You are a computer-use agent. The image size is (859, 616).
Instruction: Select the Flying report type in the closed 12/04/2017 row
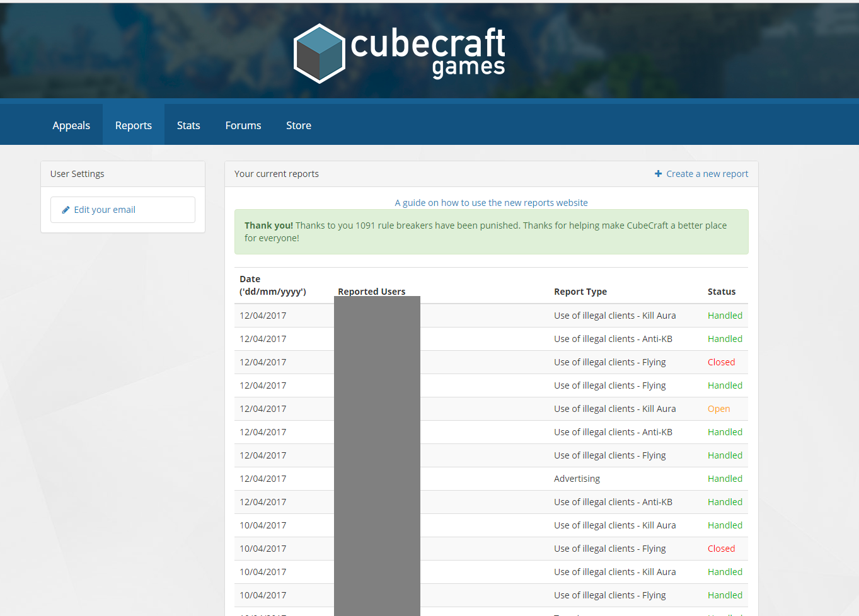[610, 362]
